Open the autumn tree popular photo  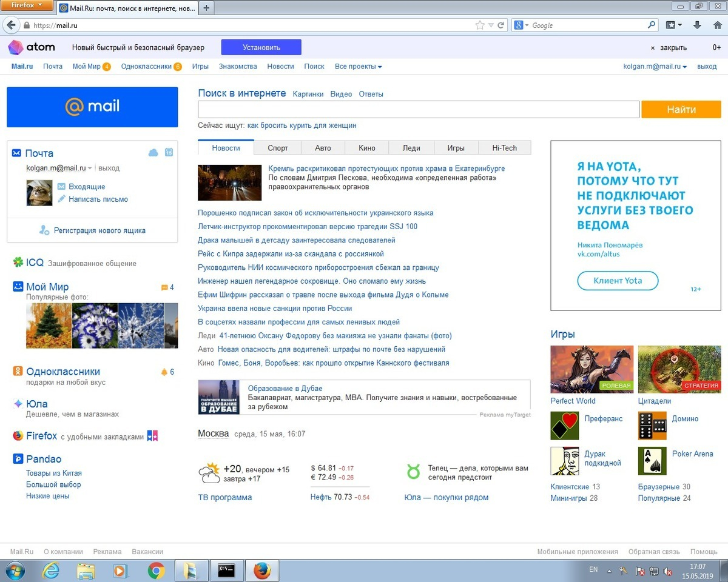click(49, 326)
